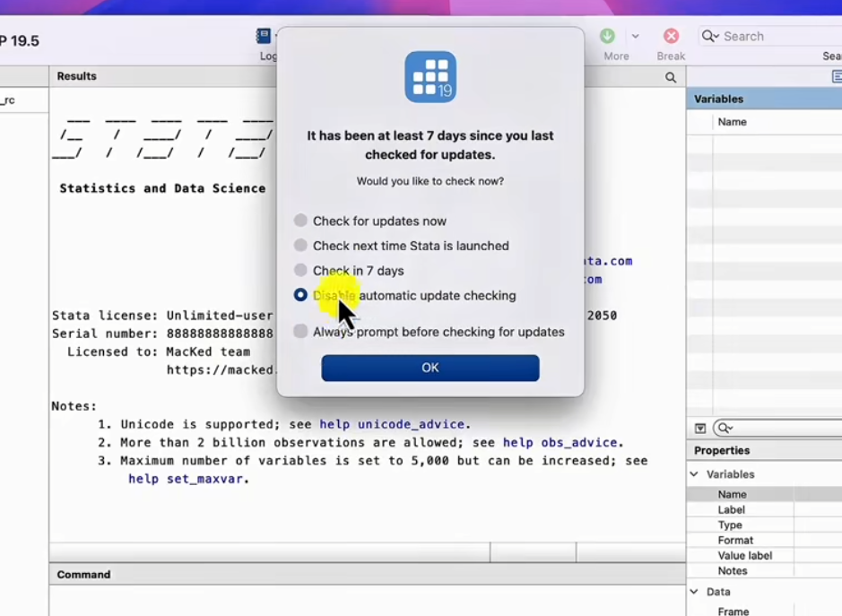Click the magnifier in the toolbar Search field
The image size is (842, 616).
(x=710, y=36)
